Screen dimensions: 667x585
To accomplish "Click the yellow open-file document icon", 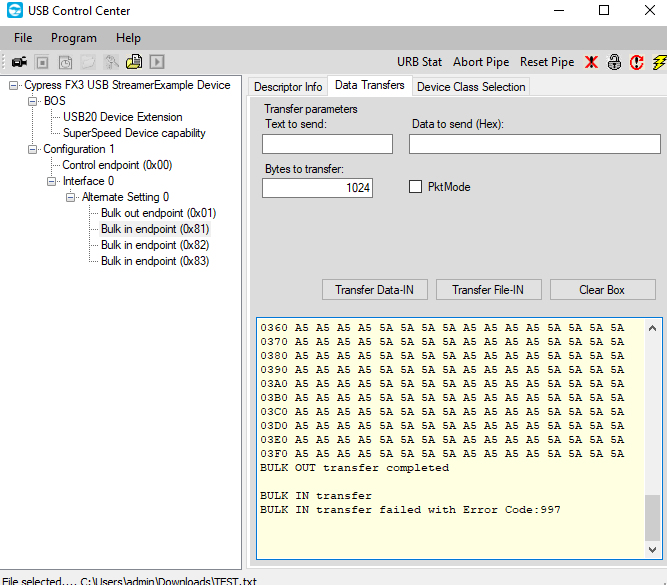I will pyautogui.click(x=134, y=62).
